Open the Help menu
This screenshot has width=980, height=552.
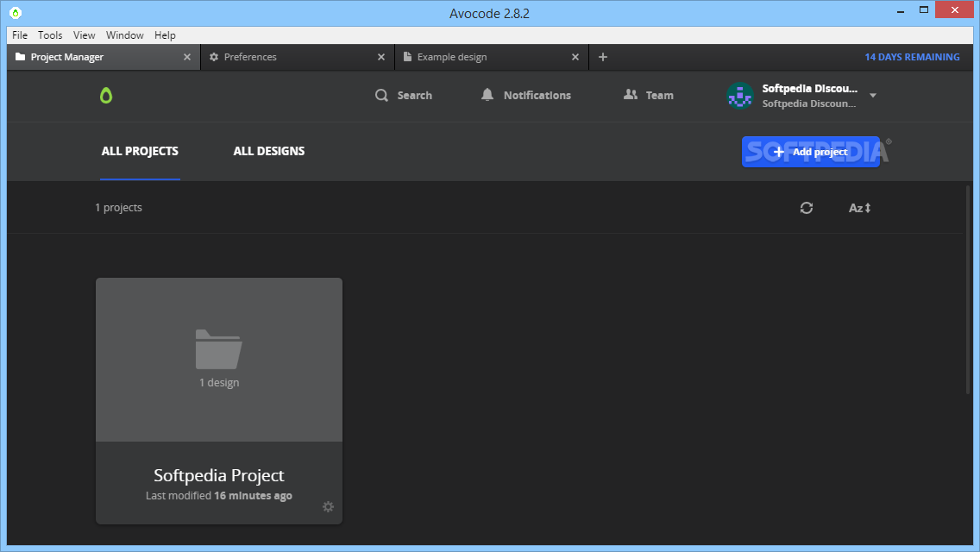165,35
